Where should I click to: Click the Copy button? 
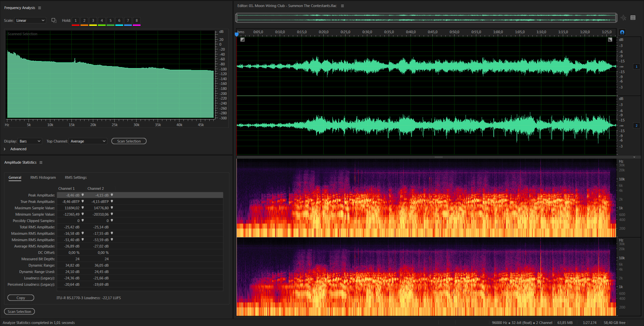coord(21,298)
